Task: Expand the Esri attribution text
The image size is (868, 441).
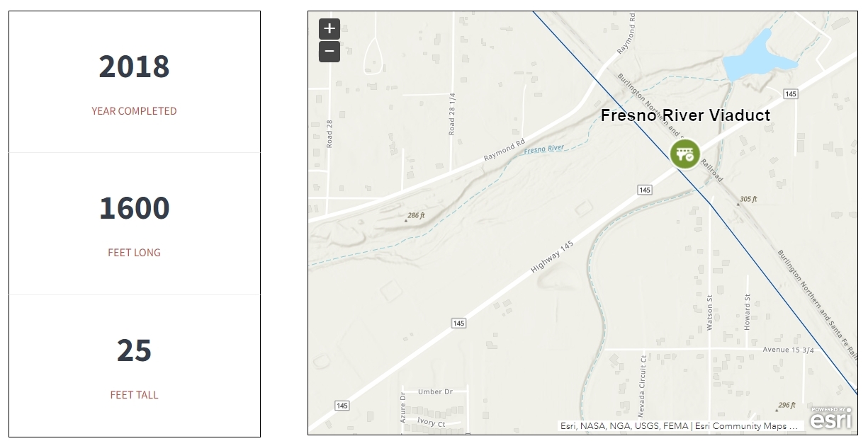Action: tap(680, 426)
